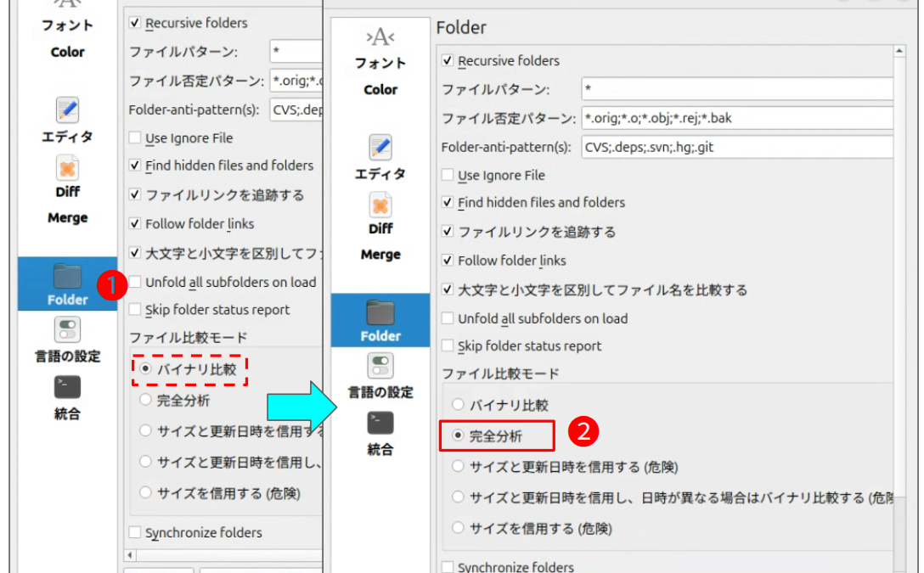Image resolution: width=924 pixels, height=573 pixels.
Task: Click the 統合 terminal icon in the left dialog
Action: 67,387
